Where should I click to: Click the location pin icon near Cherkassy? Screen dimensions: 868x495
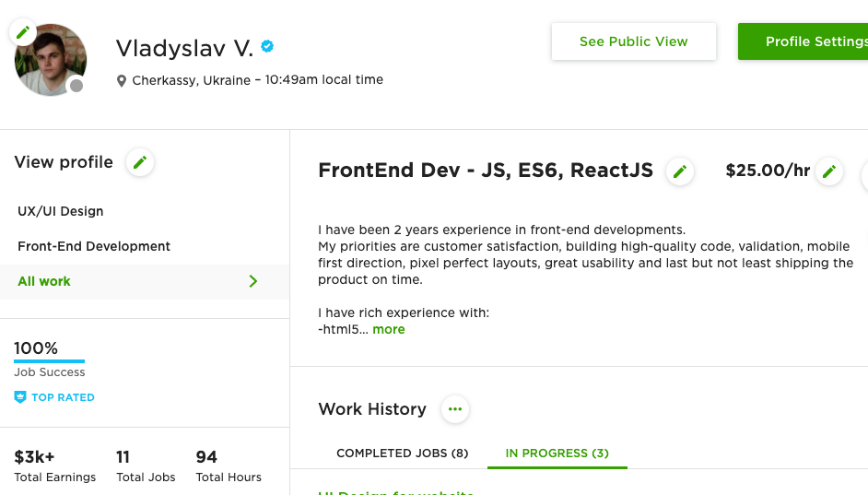tap(122, 81)
